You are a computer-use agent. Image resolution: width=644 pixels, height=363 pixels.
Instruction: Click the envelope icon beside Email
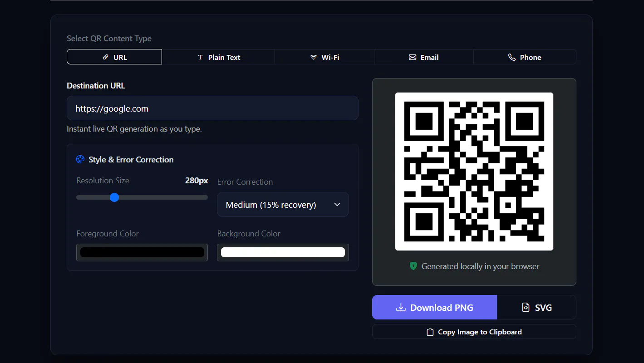(413, 57)
